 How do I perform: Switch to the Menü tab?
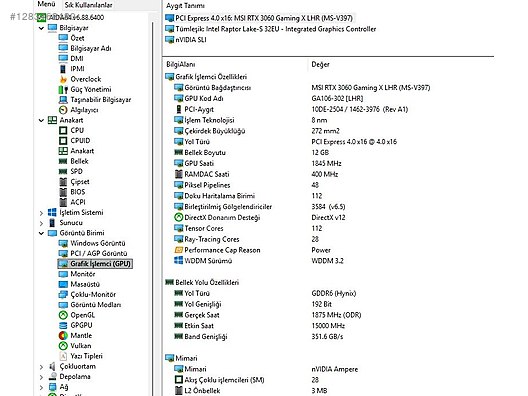pos(46,4)
